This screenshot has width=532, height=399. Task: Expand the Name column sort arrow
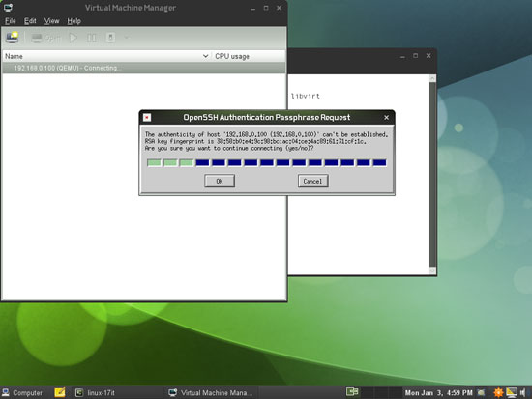205,56
